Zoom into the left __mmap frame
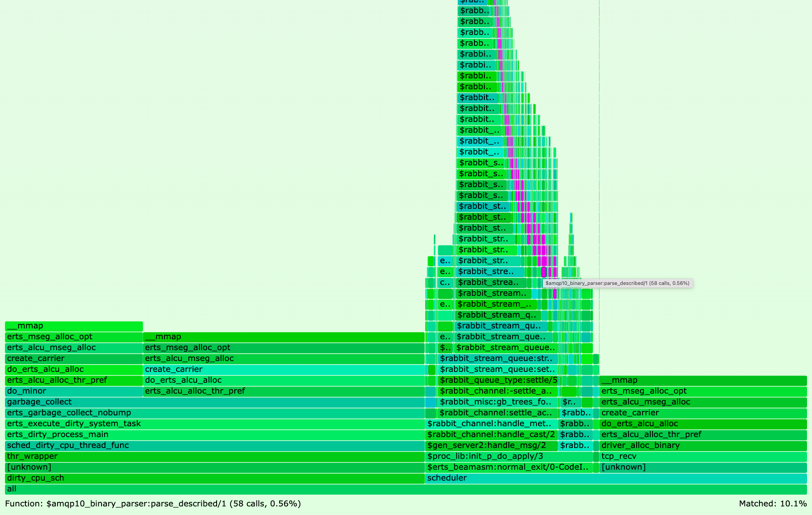The image size is (812, 515). pyautogui.click(x=72, y=326)
